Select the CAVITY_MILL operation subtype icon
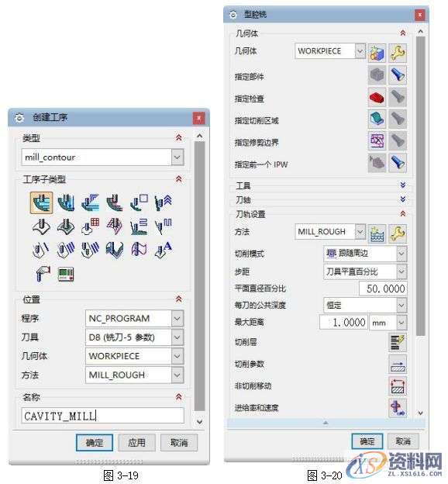The image size is (448, 484). click(42, 202)
